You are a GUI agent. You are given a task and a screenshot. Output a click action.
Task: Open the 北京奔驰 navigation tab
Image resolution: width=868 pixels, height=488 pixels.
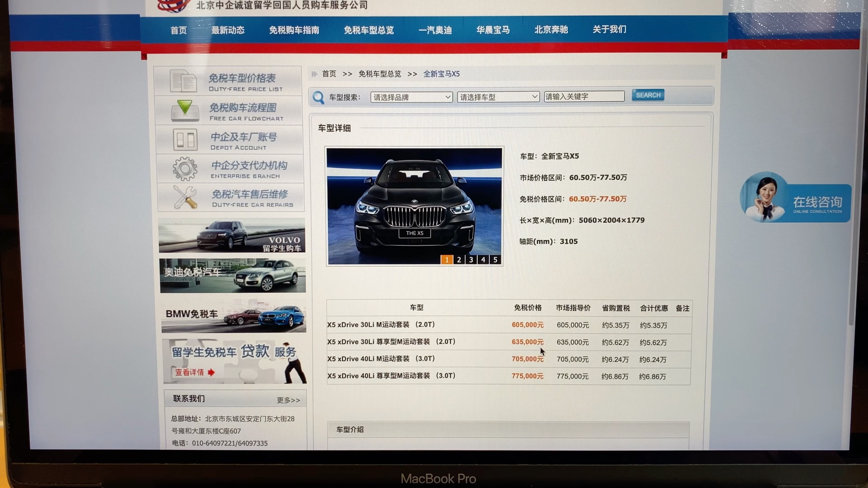click(x=551, y=29)
